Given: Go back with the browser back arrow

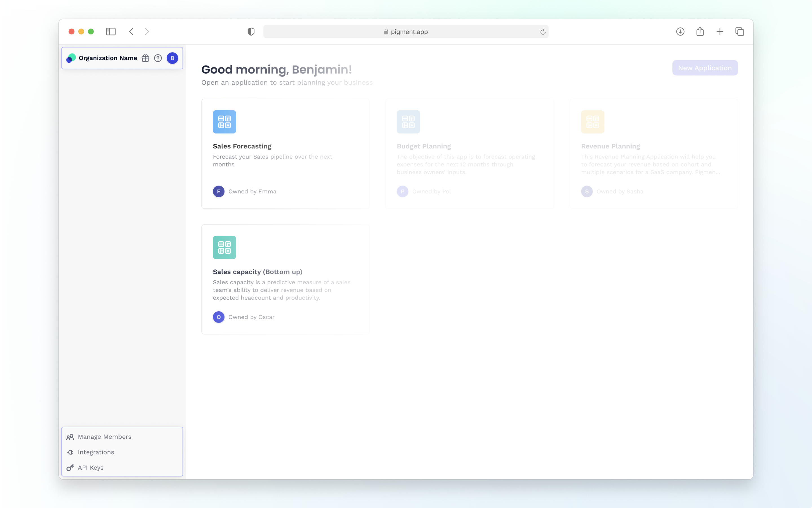Looking at the screenshot, I should tap(131, 32).
